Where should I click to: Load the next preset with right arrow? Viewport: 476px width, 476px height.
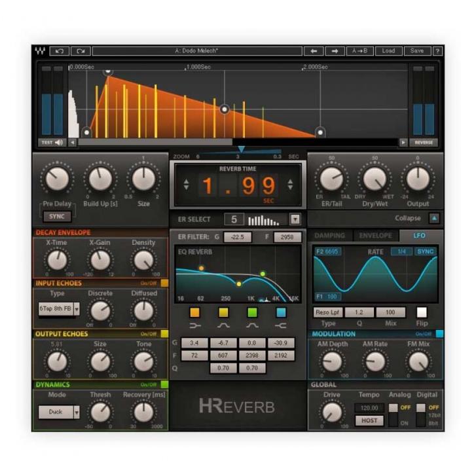[335, 51]
